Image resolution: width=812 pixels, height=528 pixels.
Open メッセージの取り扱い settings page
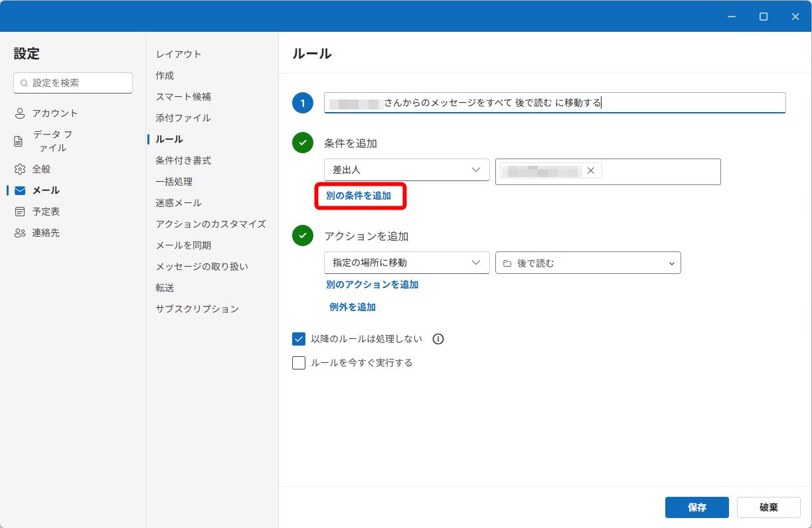202,267
